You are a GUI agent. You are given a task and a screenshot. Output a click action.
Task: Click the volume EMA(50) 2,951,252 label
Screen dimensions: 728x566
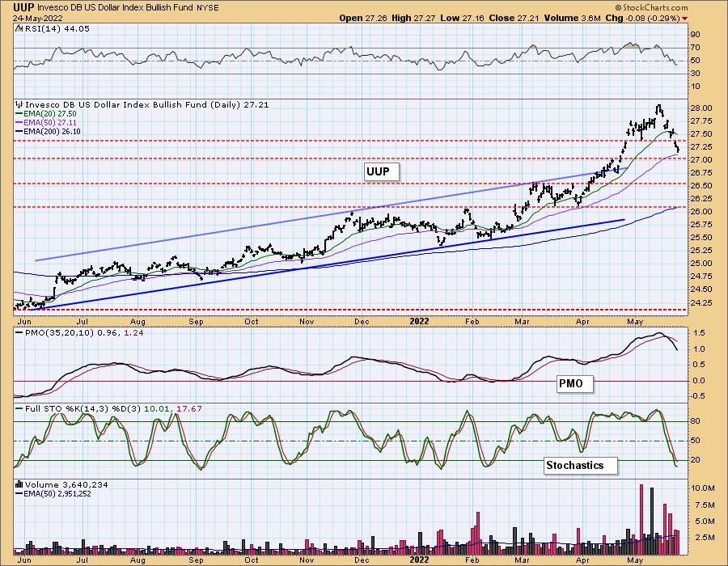57,493
